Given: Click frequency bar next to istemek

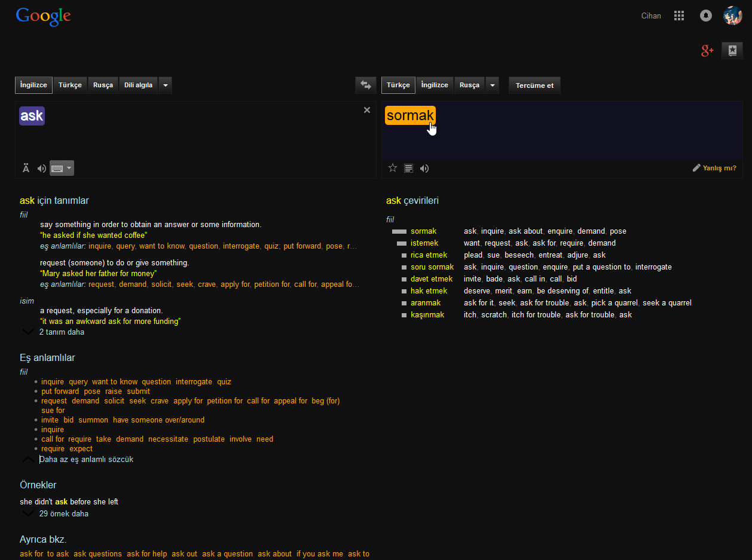Looking at the screenshot, I should 402,243.
